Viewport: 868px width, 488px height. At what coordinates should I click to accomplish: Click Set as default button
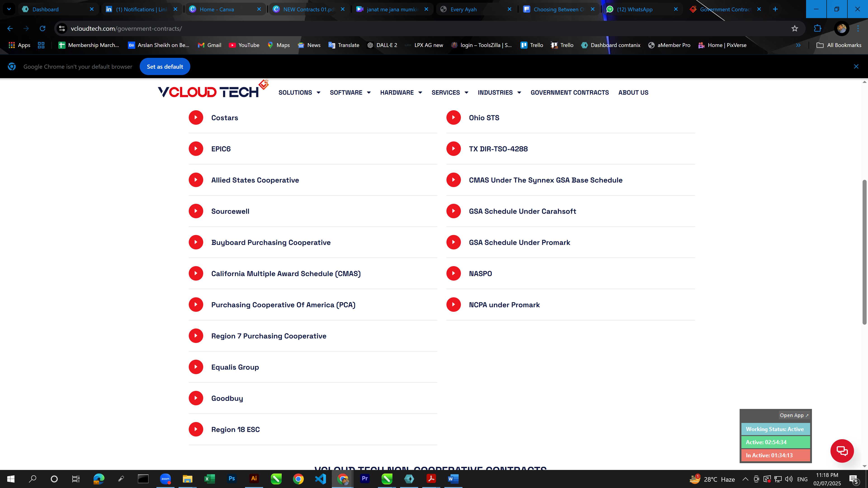(x=165, y=66)
